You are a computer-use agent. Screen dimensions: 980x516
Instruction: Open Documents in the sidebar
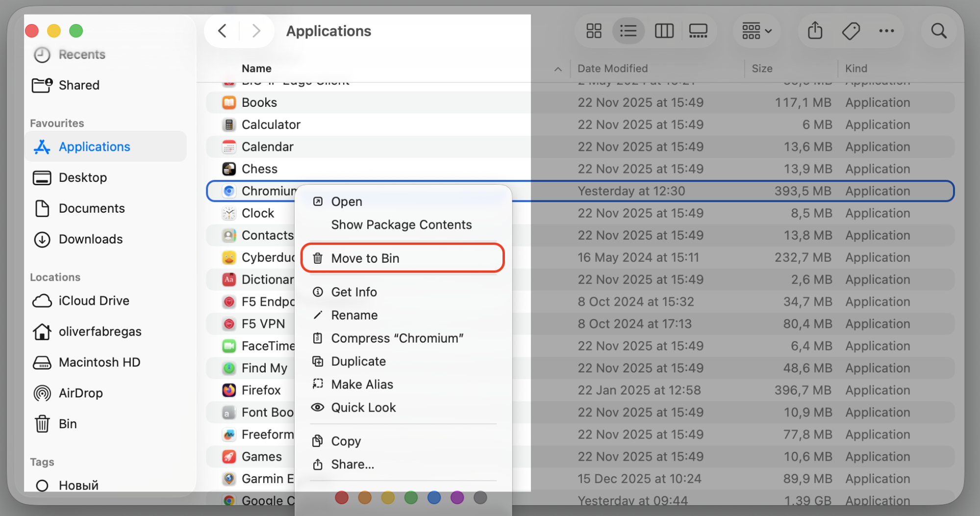tap(79, 208)
